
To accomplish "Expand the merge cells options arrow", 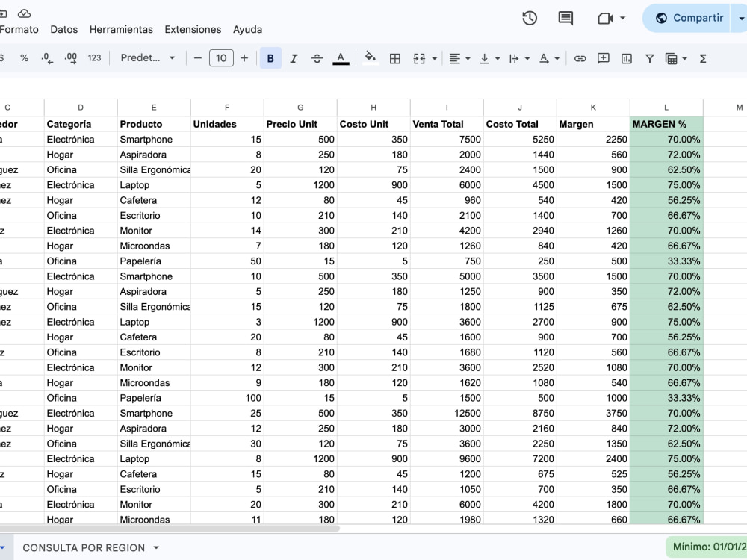I will click(x=434, y=58).
